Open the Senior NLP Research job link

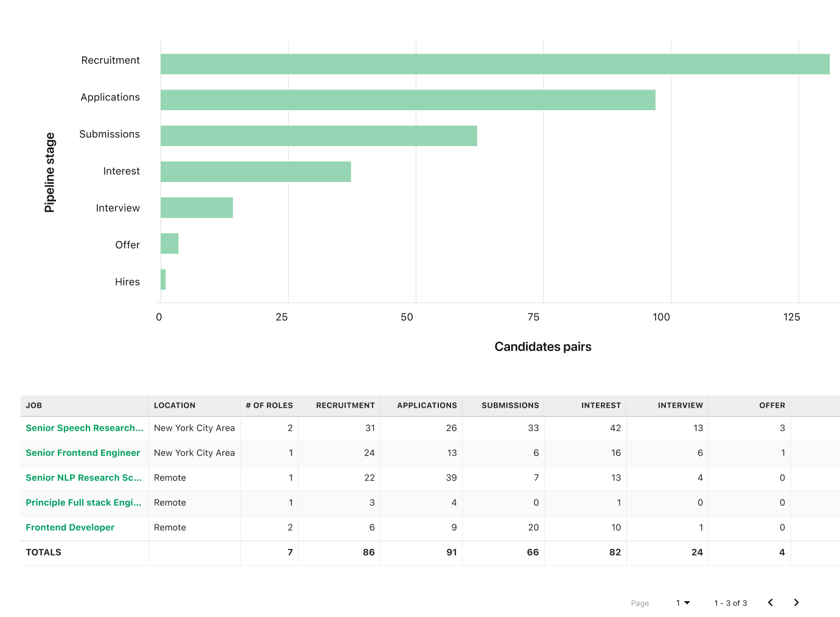click(83, 478)
